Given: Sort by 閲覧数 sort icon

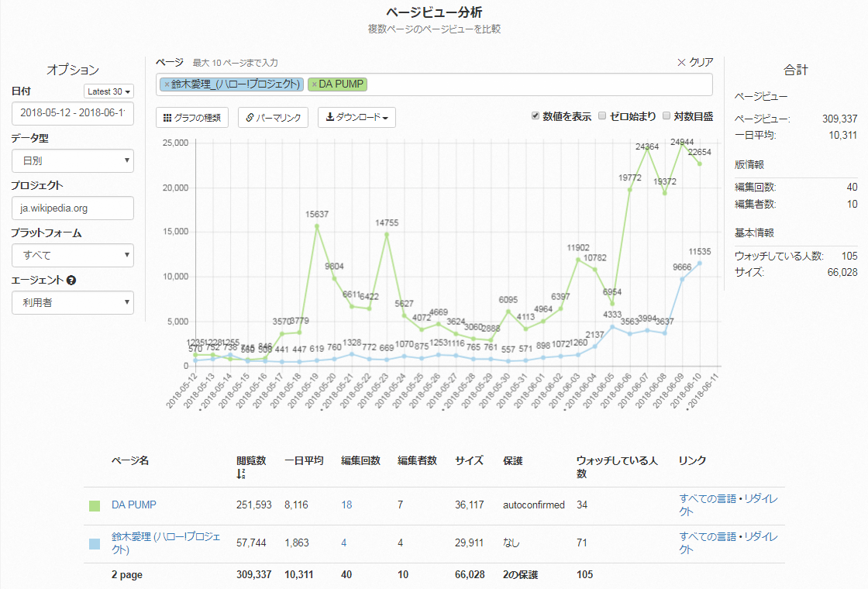Looking at the screenshot, I should pos(241,474).
